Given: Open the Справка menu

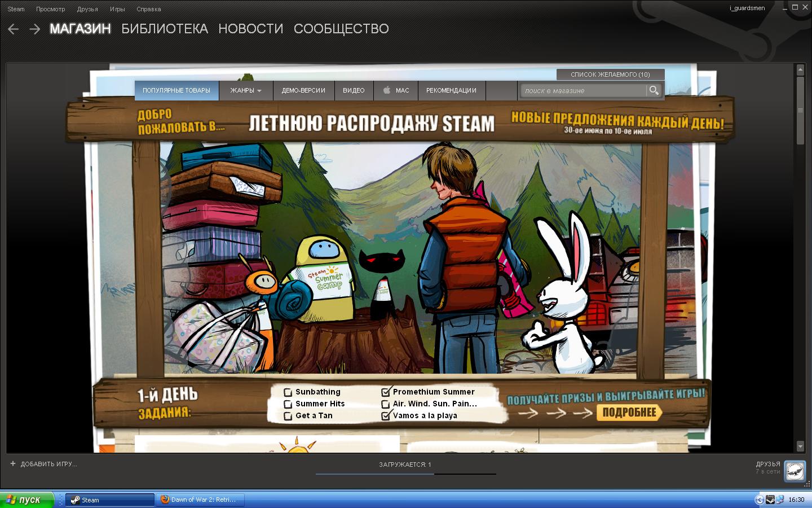Looking at the screenshot, I should [148, 9].
